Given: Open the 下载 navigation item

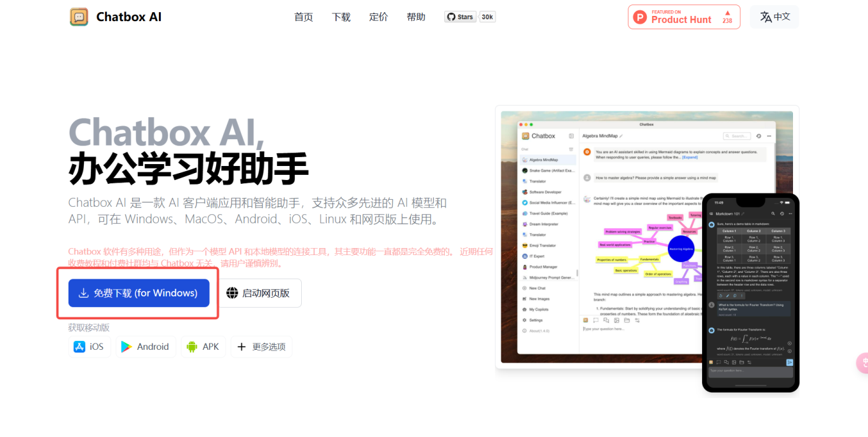Looking at the screenshot, I should coord(341,17).
